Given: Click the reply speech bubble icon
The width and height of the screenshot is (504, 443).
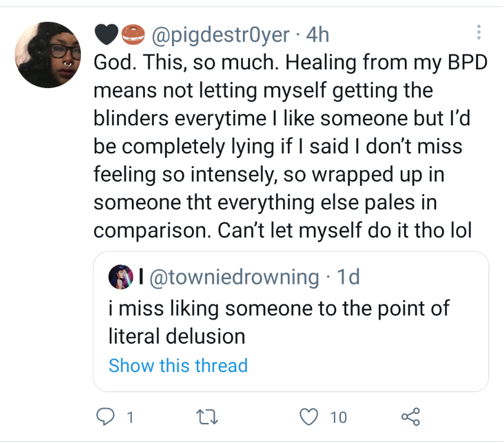Looking at the screenshot, I should click(104, 418).
